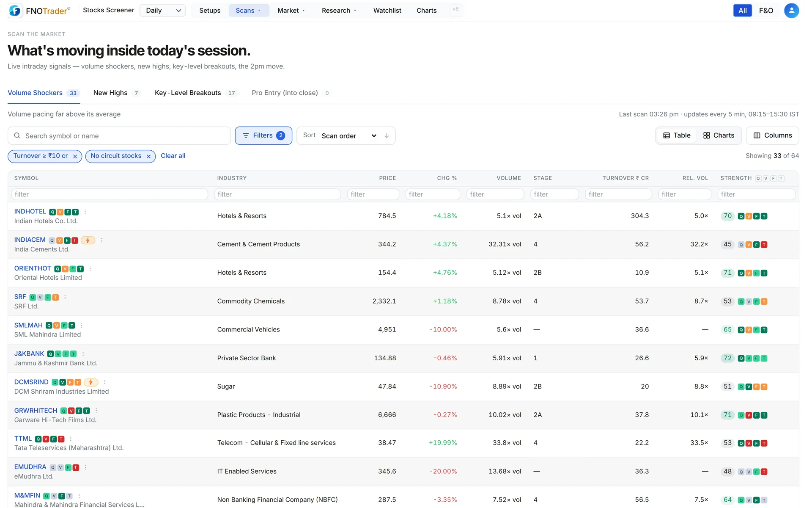Open row menu dots for INDHOTEL
Image resolution: width=812 pixels, height=508 pixels.
85,212
